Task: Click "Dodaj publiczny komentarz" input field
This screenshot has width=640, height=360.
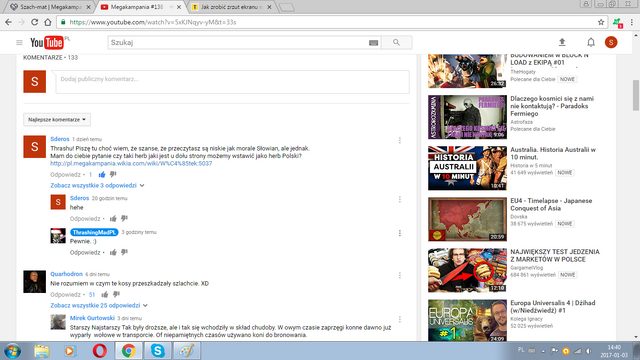Action: [233, 82]
